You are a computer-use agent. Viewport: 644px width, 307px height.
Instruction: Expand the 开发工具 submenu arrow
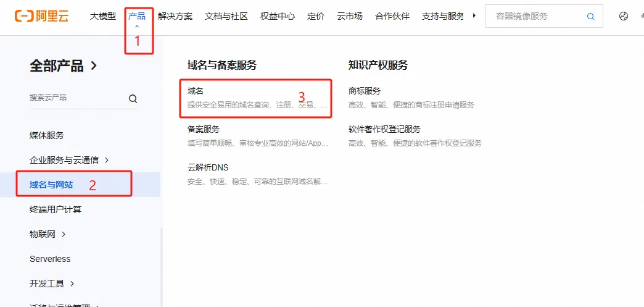[x=72, y=284]
